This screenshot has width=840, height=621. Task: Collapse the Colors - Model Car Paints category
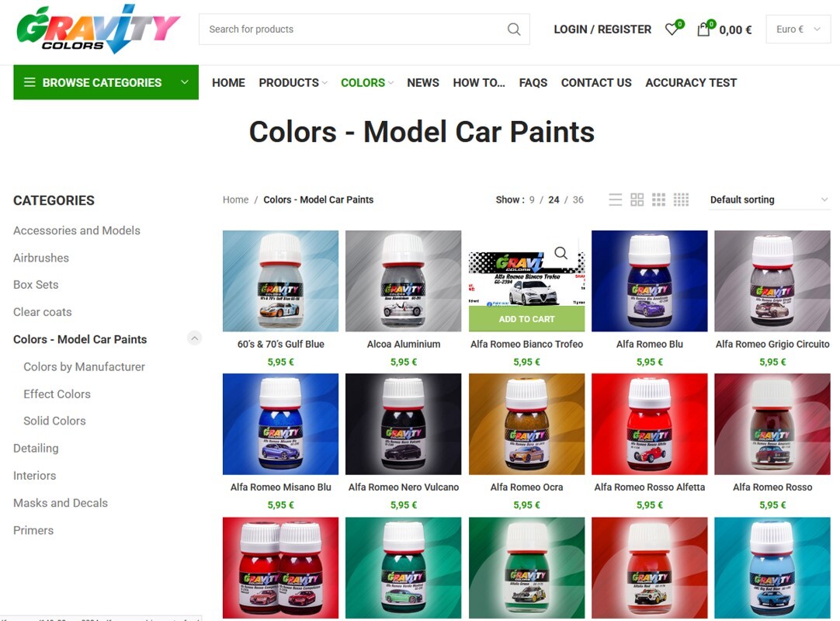(x=194, y=338)
